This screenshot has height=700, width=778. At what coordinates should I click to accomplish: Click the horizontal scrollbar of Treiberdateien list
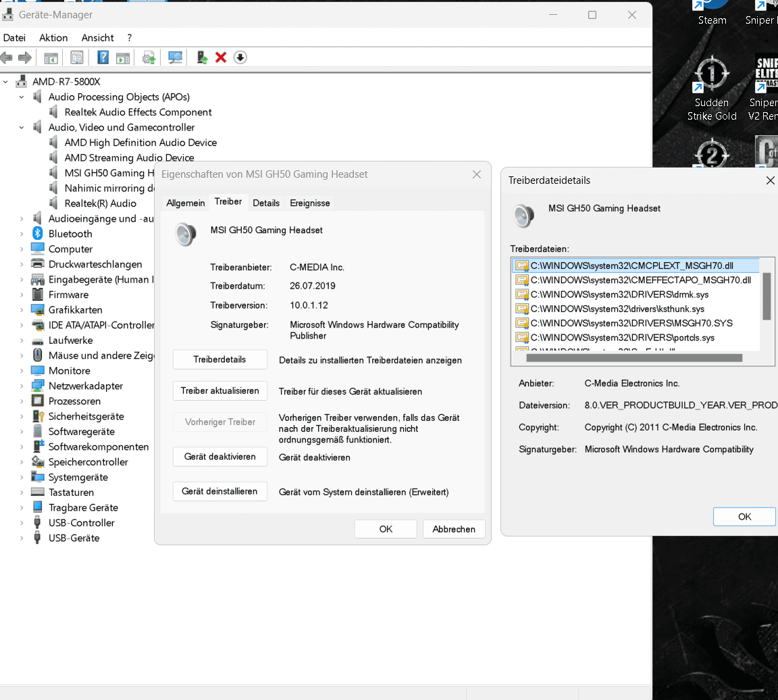coord(634,358)
